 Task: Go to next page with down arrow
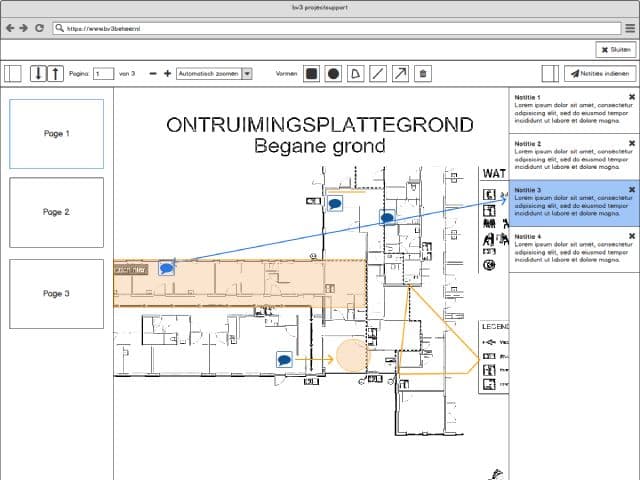point(38,73)
